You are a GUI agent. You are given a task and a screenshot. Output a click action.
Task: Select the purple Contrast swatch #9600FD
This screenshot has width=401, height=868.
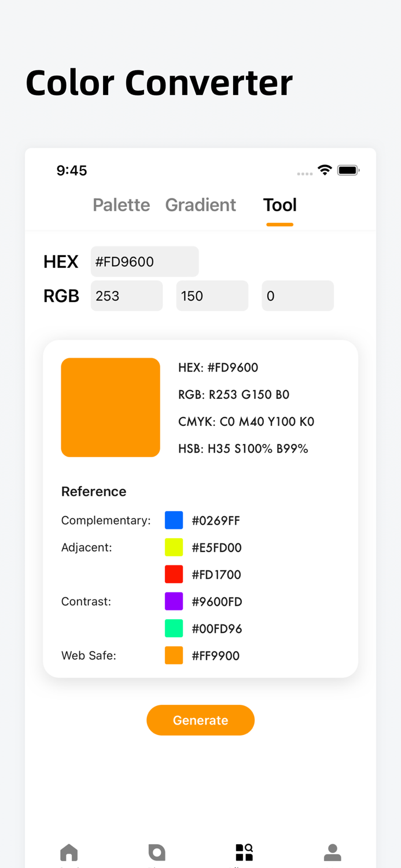pos(174,601)
